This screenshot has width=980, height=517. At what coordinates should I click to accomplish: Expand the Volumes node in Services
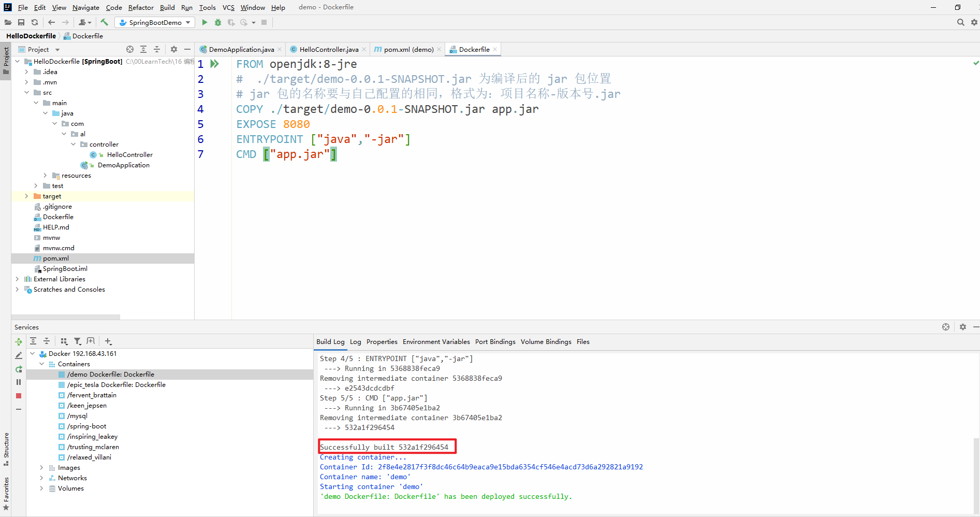point(41,489)
